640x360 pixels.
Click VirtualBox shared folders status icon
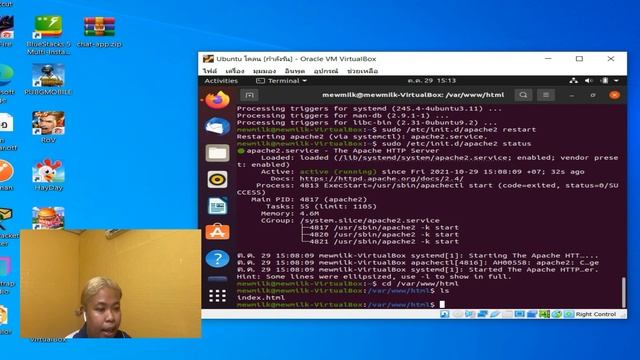tap(507, 314)
